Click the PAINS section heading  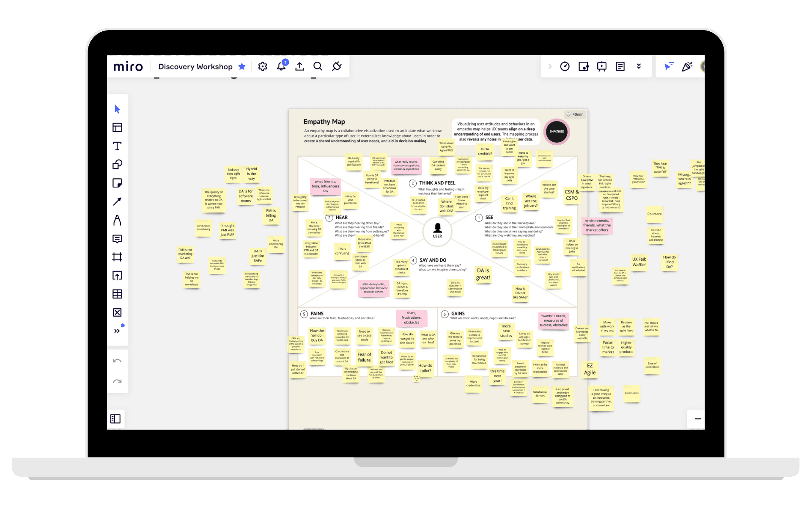[317, 314]
